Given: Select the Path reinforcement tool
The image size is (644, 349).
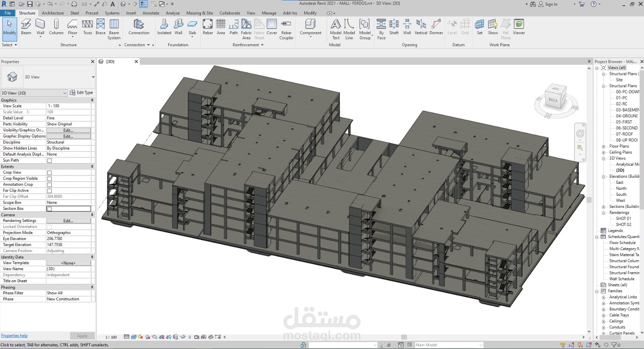Looking at the screenshot, I should [234, 27].
